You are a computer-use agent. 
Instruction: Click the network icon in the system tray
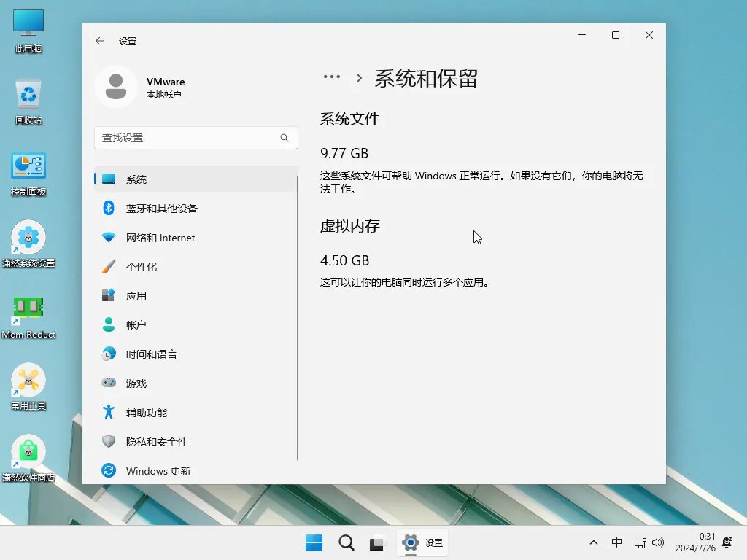click(639, 542)
